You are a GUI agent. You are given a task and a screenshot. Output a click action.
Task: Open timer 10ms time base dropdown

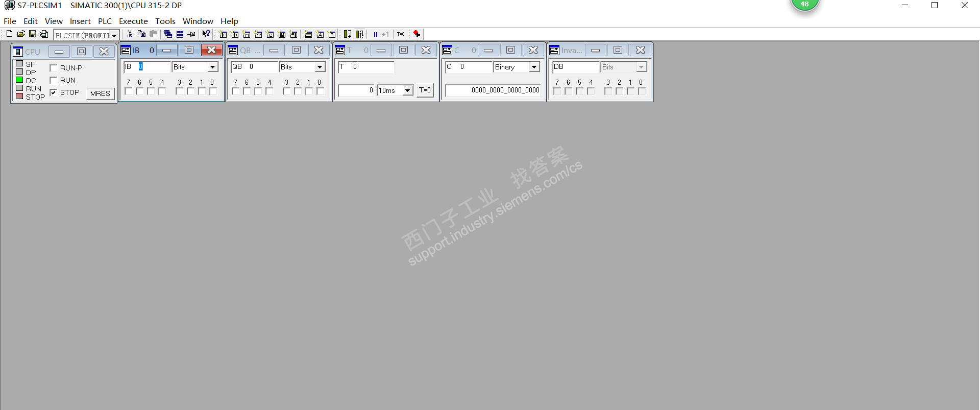click(x=407, y=90)
